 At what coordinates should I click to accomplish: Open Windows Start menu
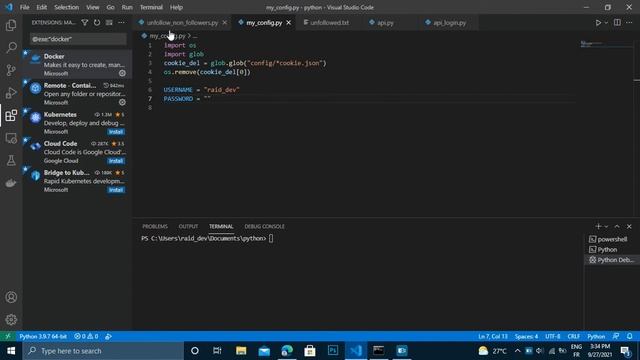(11, 351)
